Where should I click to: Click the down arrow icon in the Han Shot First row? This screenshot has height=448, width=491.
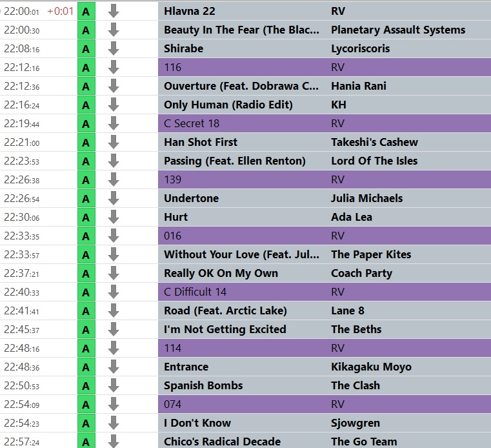114,142
